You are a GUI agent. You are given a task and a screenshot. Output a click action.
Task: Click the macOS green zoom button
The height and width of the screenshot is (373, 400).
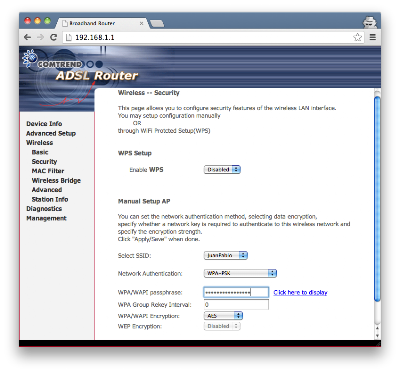[48, 21]
